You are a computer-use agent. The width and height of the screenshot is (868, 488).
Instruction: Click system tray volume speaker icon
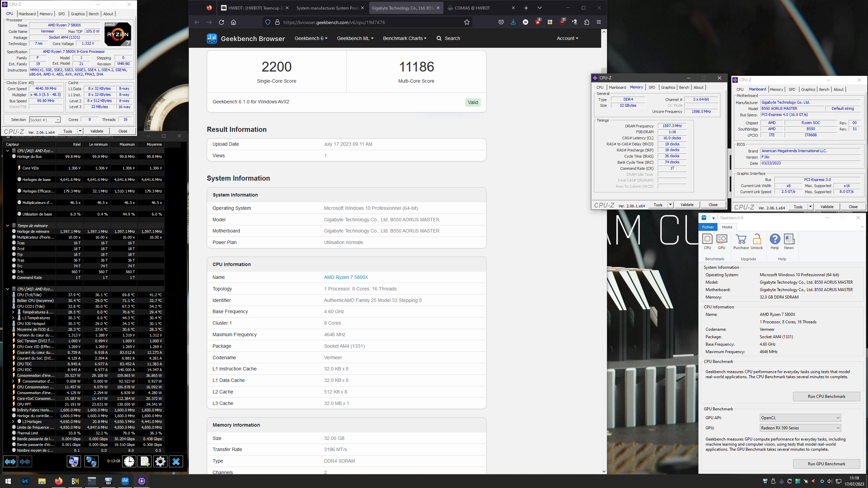[830, 481]
